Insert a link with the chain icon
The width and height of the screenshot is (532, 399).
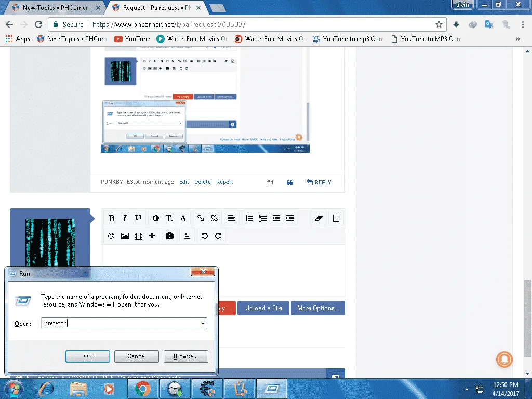click(201, 218)
